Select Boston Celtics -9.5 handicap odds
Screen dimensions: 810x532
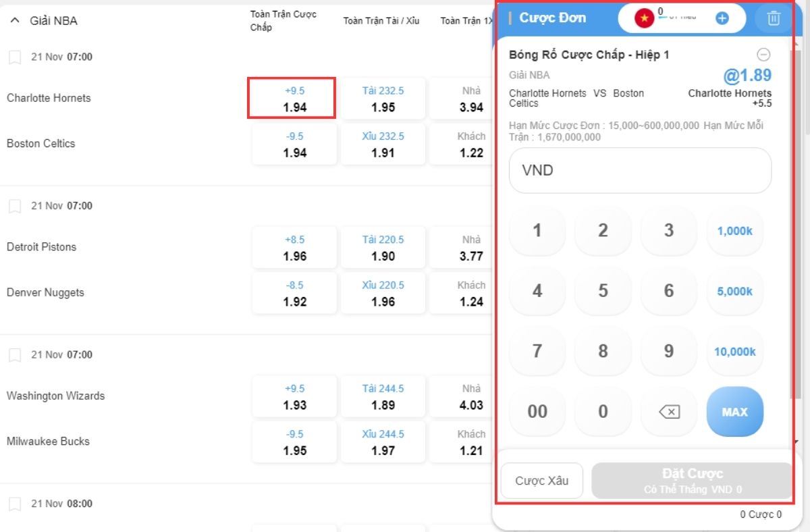tap(294, 144)
